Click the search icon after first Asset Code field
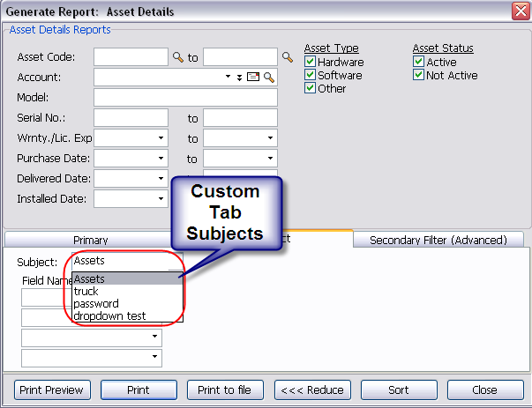 pos(177,57)
